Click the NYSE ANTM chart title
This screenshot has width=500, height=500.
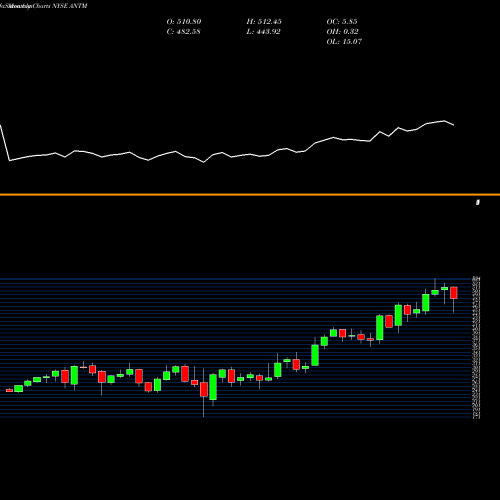[x=43, y=6]
